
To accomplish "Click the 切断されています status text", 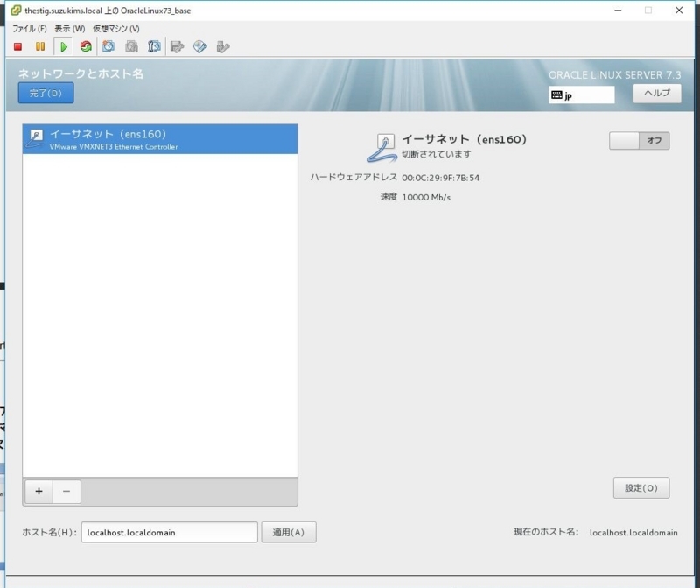I will [436, 154].
